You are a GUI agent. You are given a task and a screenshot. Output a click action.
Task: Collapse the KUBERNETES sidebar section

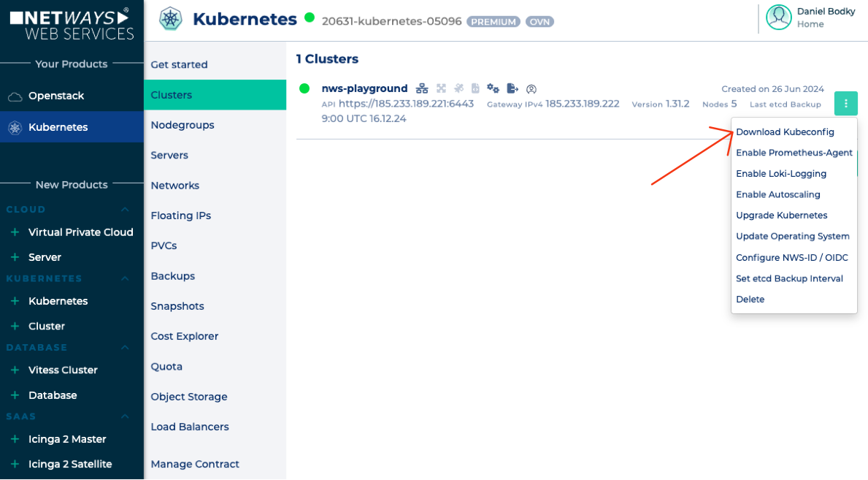coord(124,278)
